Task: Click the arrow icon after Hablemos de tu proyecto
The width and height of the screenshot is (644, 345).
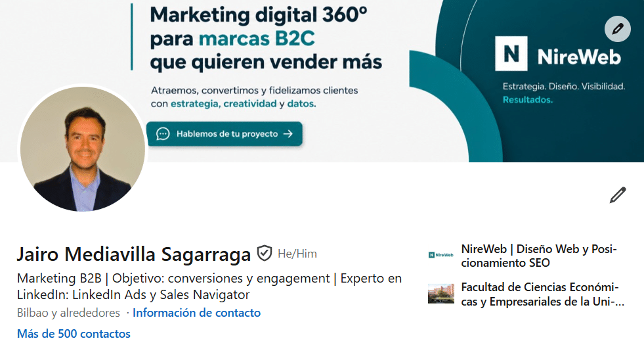Action: point(288,133)
